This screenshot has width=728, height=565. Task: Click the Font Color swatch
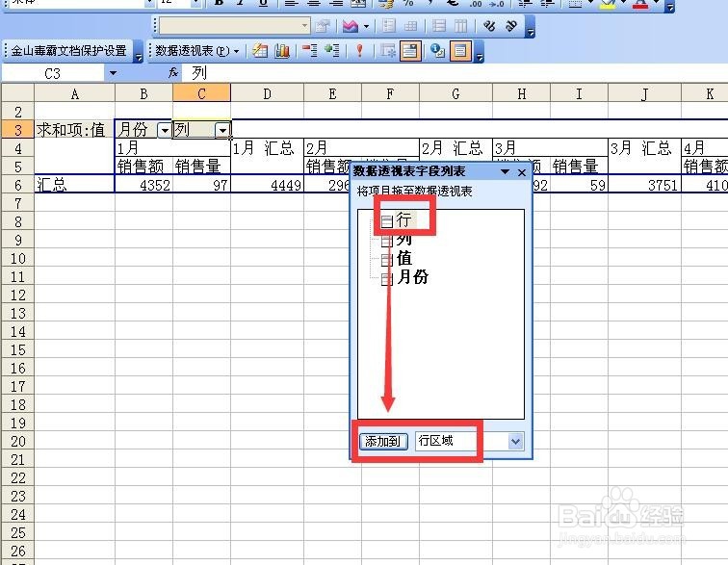[641, 3]
